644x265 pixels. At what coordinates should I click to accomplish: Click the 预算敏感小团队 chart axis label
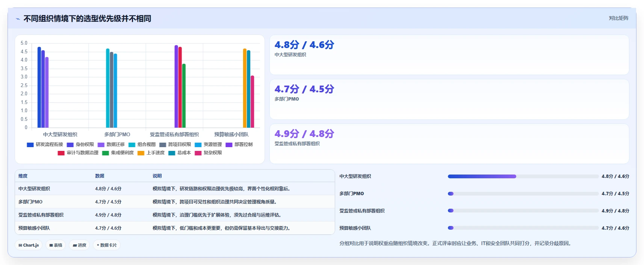pyautogui.click(x=231, y=134)
